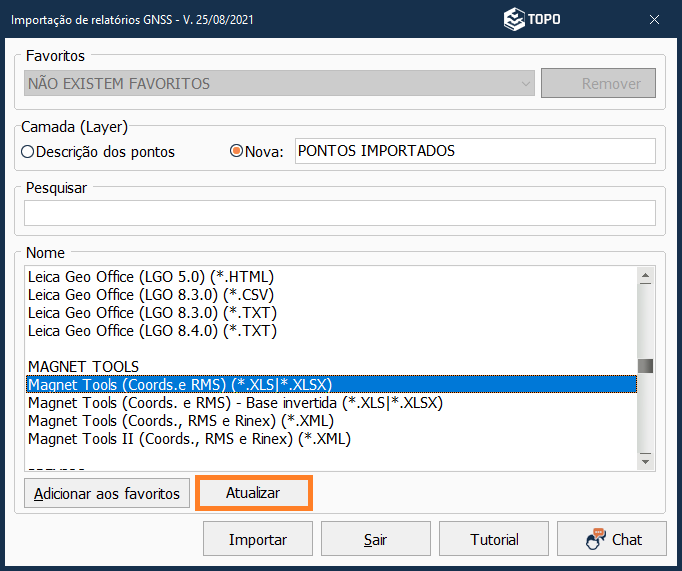The width and height of the screenshot is (682, 571).
Task: Click the Chat headset icon
Action: (595, 539)
